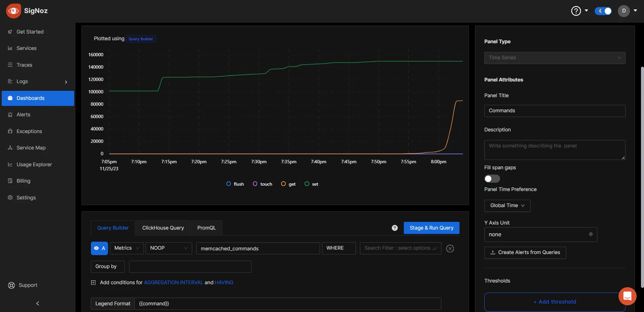
Task: Click the Service Map icon
Action: [x=10, y=148]
